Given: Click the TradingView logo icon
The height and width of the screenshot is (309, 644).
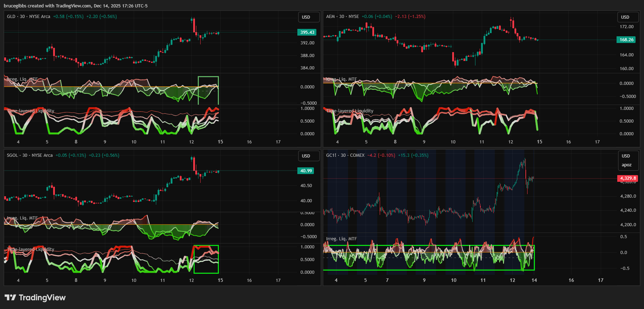Looking at the screenshot, I should coord(10,297).
